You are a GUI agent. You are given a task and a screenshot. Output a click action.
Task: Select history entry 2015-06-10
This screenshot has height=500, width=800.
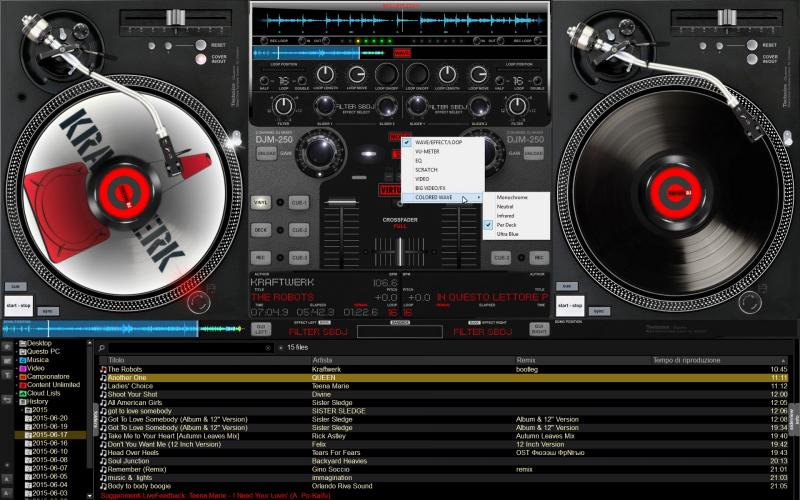coord(49,452)
